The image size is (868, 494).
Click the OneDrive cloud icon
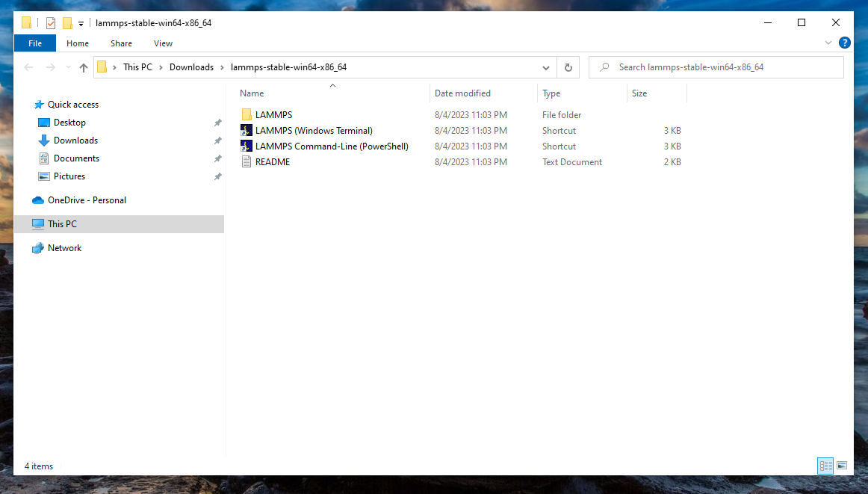38,200
